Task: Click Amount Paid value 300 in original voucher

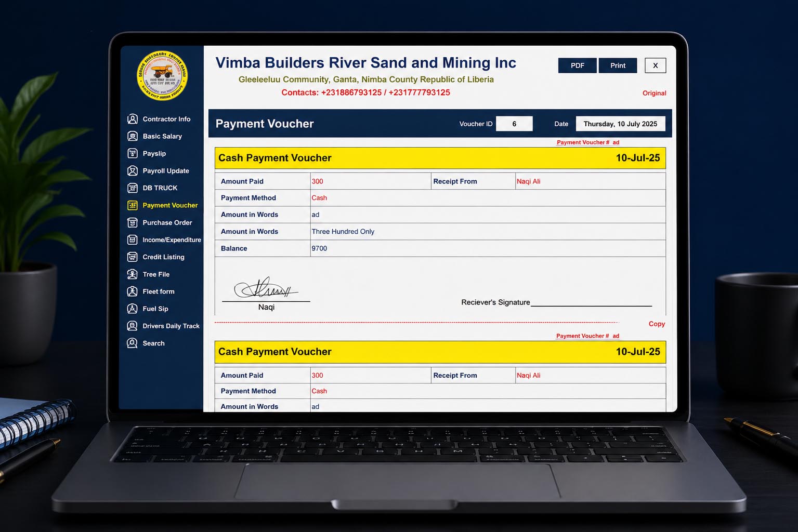Action: (317, 181)
